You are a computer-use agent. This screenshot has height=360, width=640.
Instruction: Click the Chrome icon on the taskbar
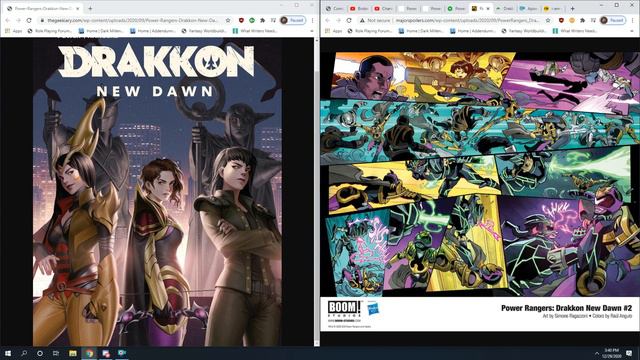pos(89,353)
